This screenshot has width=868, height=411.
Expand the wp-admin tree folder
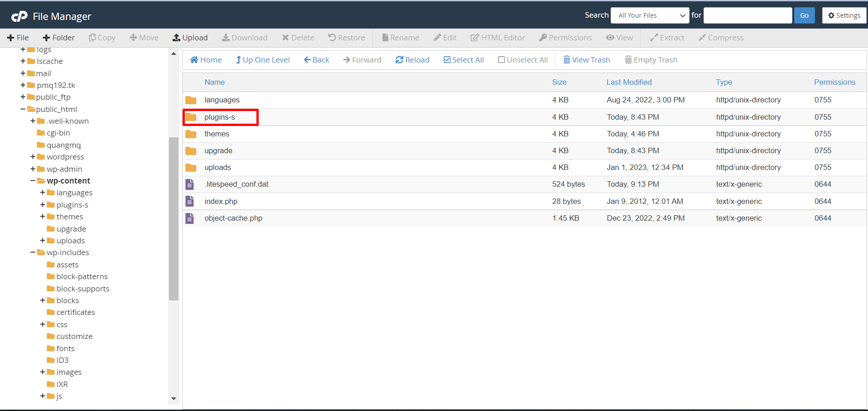tap(33, 169)
